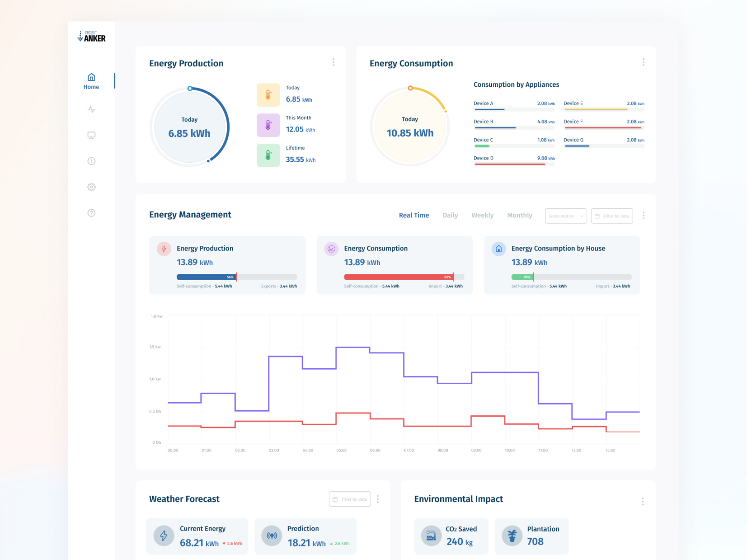Screen dimensions: 747x560
Task: Open the monitor display sidebar icon
Action: click(x=92, y=135)
